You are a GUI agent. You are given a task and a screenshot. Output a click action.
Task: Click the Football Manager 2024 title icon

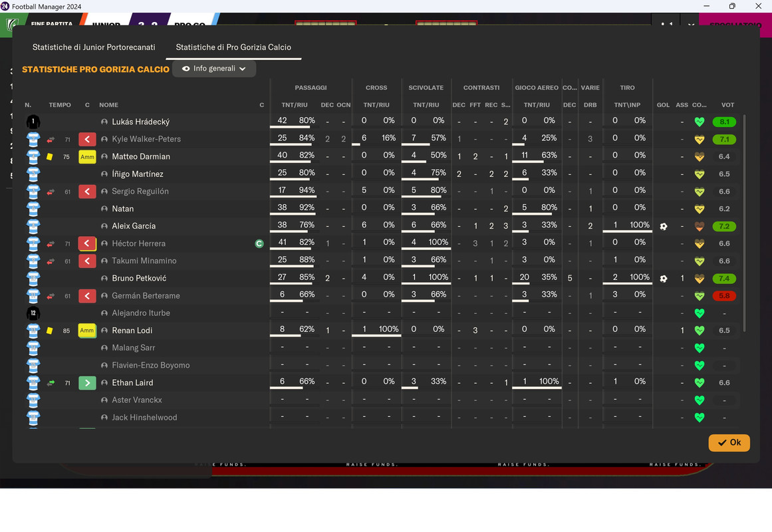coord(5,7)
